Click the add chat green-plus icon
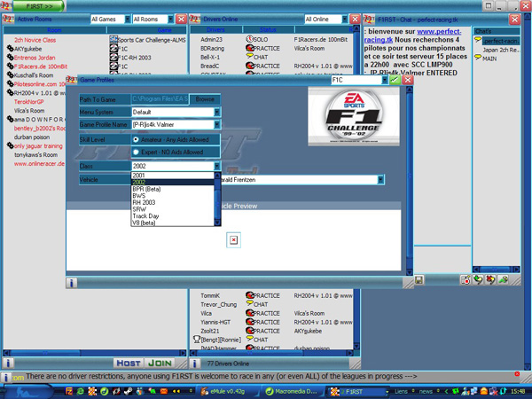Viewport: 532px width, 399px height. [x=478, y=280]
